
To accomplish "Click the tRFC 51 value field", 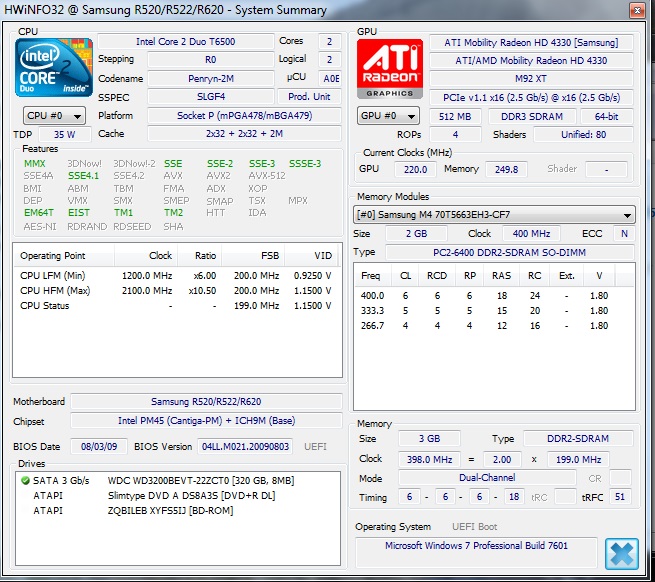I will click(x=620, y=497).
